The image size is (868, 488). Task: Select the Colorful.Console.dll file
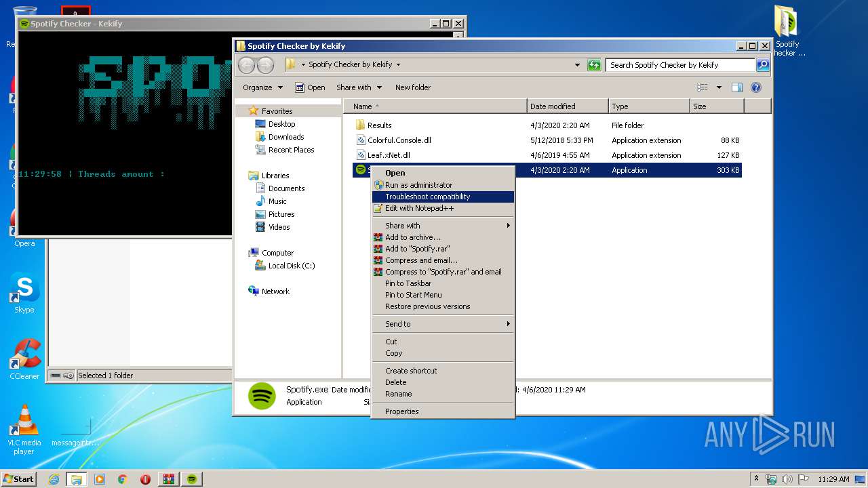(x=399, y=140)
